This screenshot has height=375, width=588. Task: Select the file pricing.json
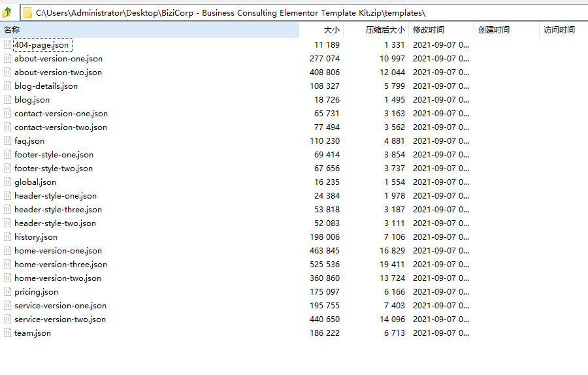tap(37, 292)
